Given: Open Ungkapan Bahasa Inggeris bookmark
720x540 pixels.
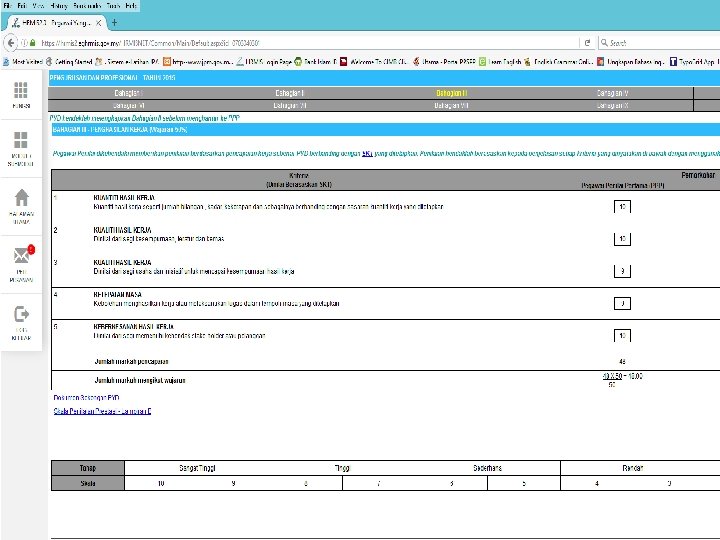Looking at the screenshot, I should tap(631, 62).
